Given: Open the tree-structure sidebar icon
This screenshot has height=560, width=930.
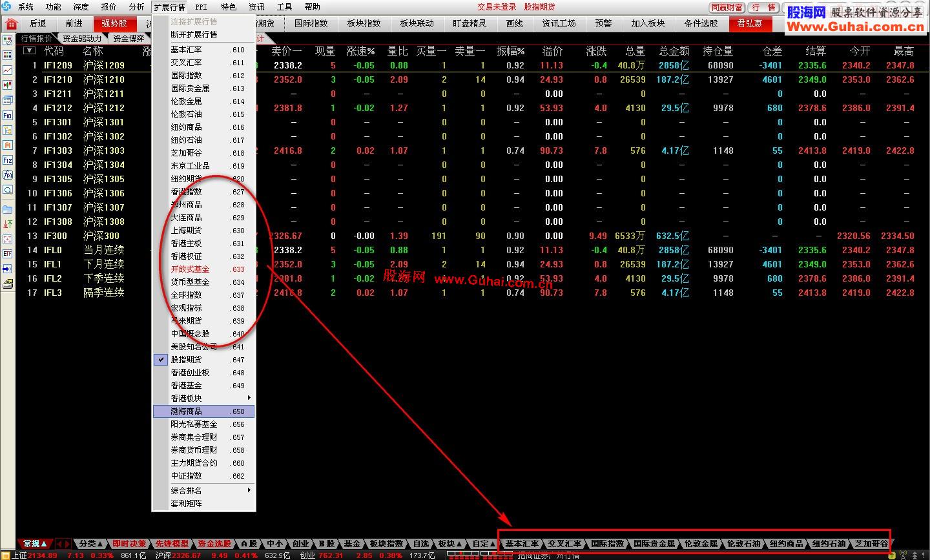Looking at the screenshot, I should pyautogui.click(x=7, y=130).
